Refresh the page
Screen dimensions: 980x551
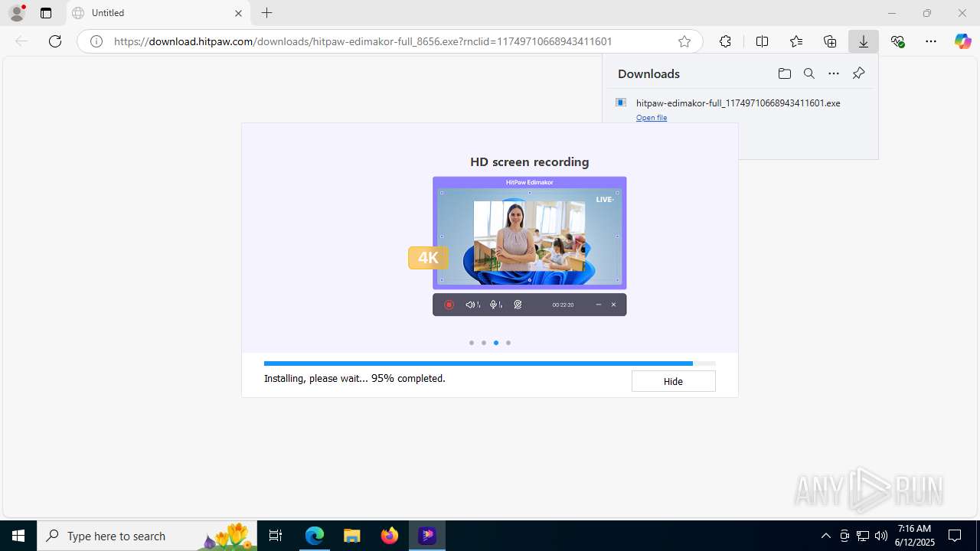[x=55, y=41]
